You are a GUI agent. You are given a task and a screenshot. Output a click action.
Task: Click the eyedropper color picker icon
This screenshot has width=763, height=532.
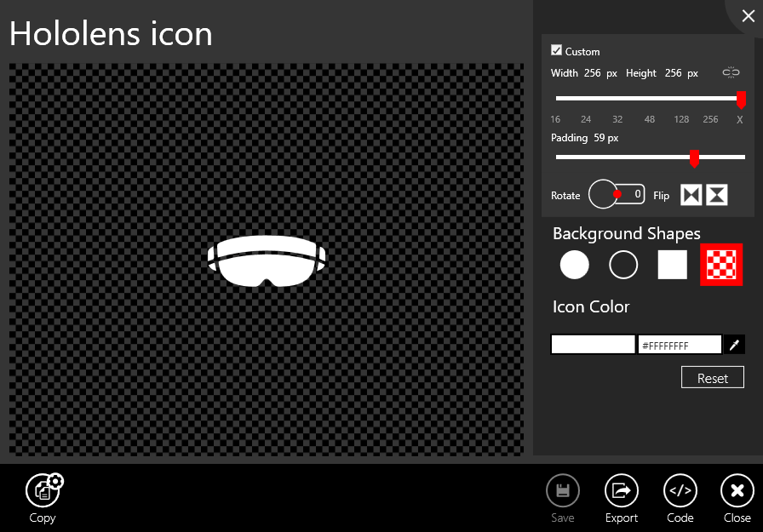click(734, 345)
